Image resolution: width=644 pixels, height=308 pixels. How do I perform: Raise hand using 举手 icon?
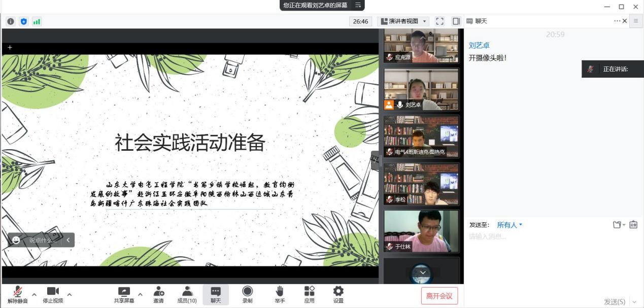279,294
